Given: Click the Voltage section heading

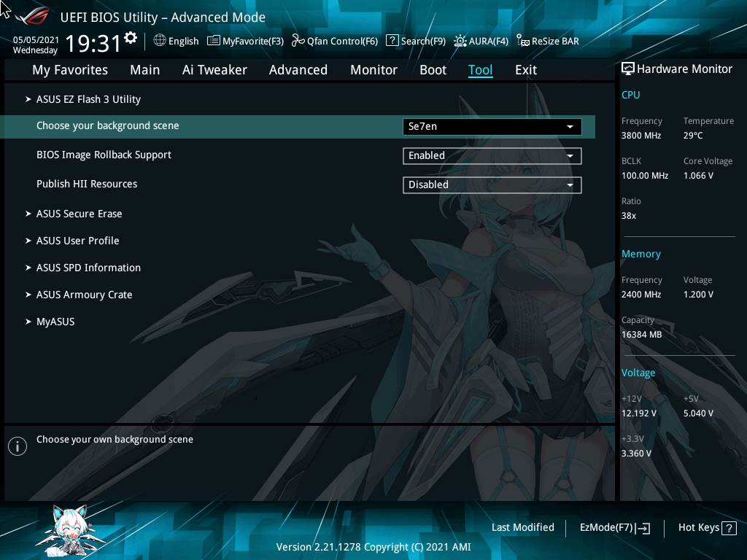Looking at the screenshot, I should pyautogui.click(x=638, y=373).
